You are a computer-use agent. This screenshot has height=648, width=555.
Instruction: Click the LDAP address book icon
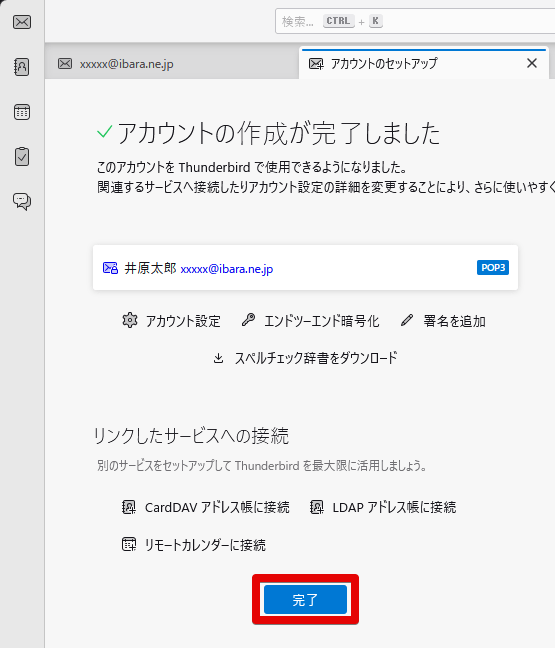point(317,507)
